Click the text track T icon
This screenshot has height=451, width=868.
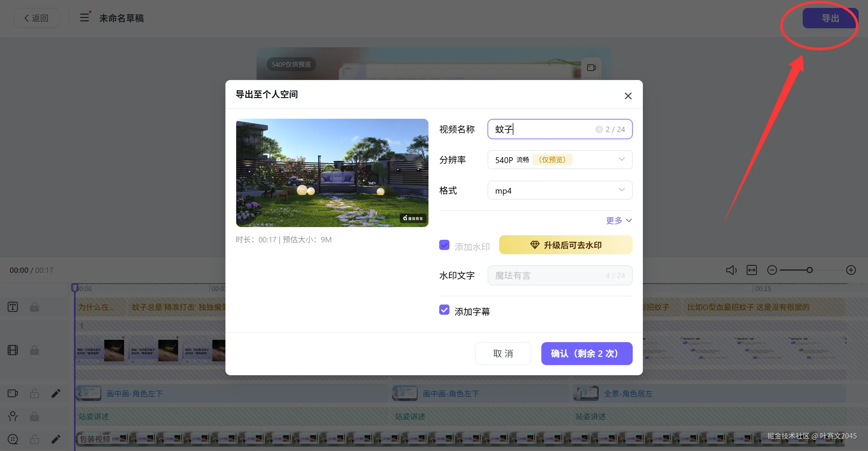coord(13,307)
